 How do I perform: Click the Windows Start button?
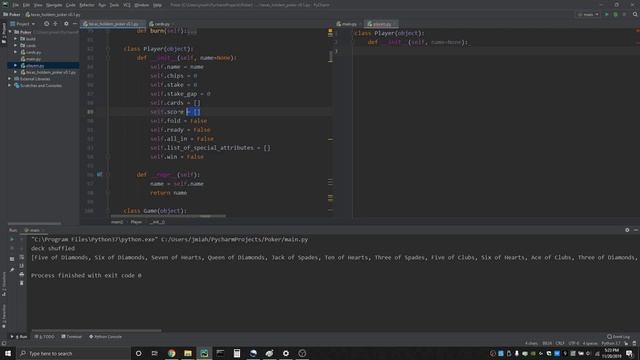pyautogui.click(x=8, y=353)
